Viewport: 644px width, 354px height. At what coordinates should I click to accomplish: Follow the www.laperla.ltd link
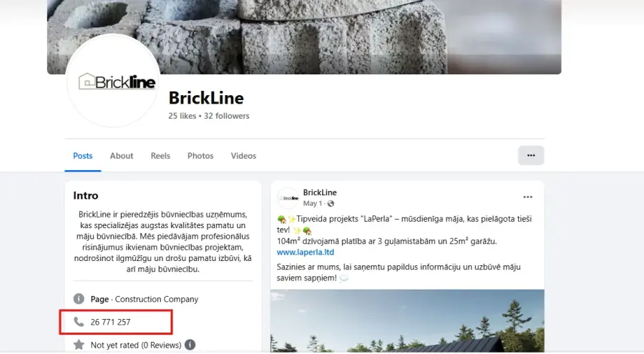(305, 252)
